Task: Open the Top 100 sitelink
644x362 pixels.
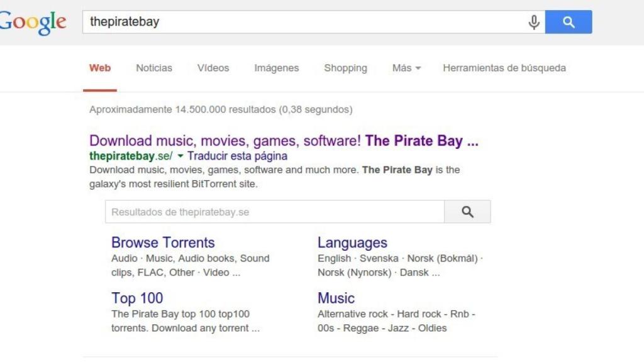Action: pyautogui.click(x=137, y=298)
